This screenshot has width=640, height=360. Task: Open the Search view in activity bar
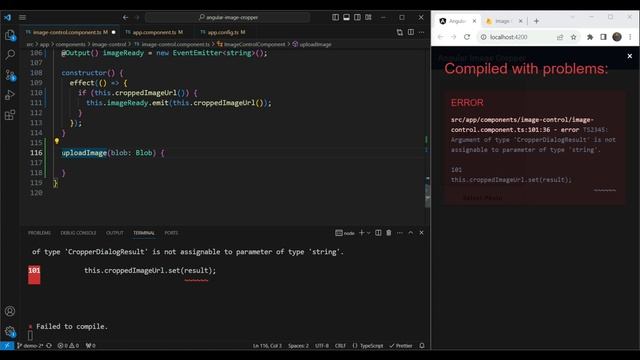click(10, 55)
